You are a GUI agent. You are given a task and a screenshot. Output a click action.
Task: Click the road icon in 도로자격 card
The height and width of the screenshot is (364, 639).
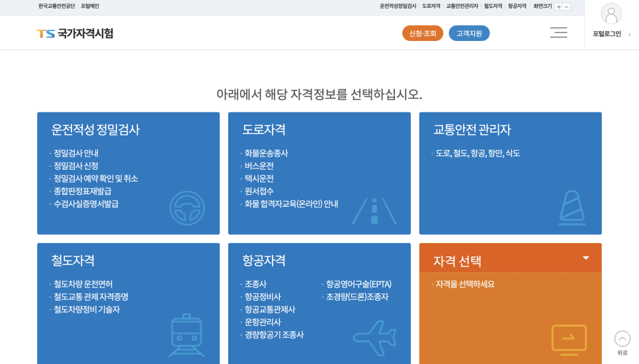point(374,211)
